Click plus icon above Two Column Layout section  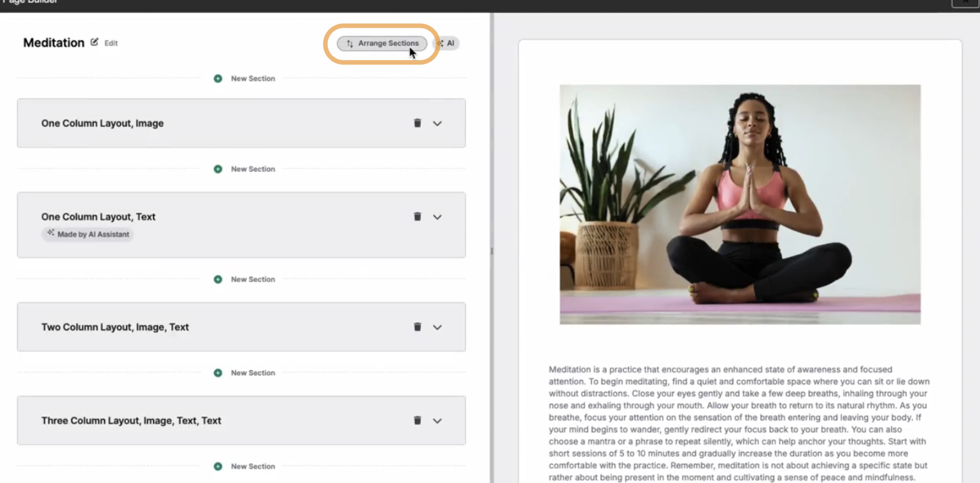tap(218, 279)
